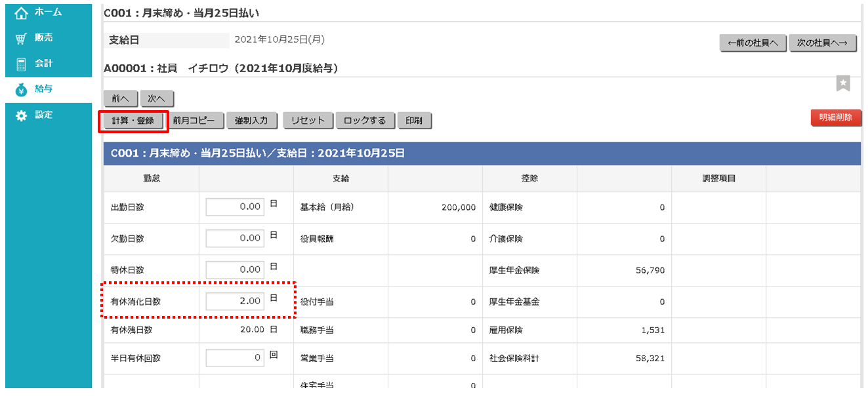Click the 有休消化日数 input field
The width and height of the screenshot is (868, 396).
[236, 302]
